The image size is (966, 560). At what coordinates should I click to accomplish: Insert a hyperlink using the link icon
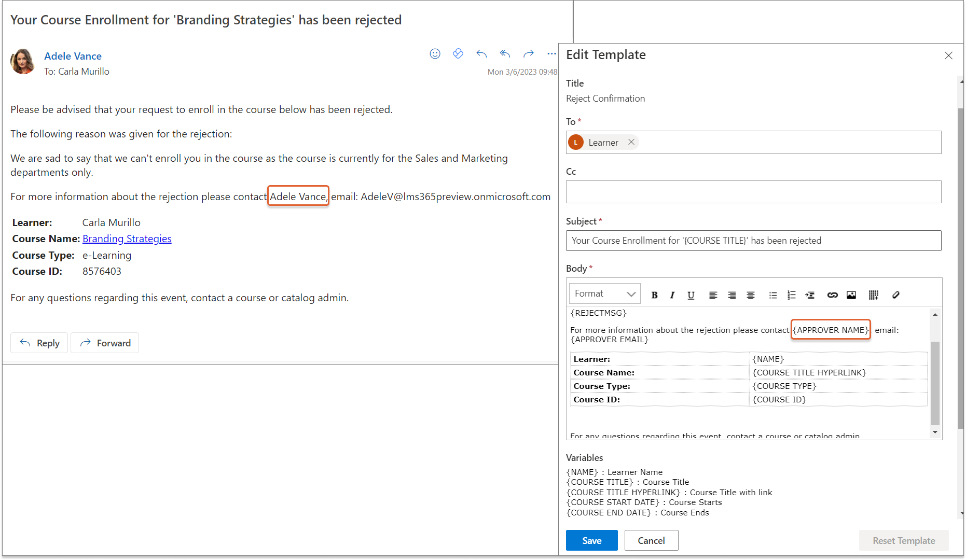pyautogui.click(x=832, y=295)
